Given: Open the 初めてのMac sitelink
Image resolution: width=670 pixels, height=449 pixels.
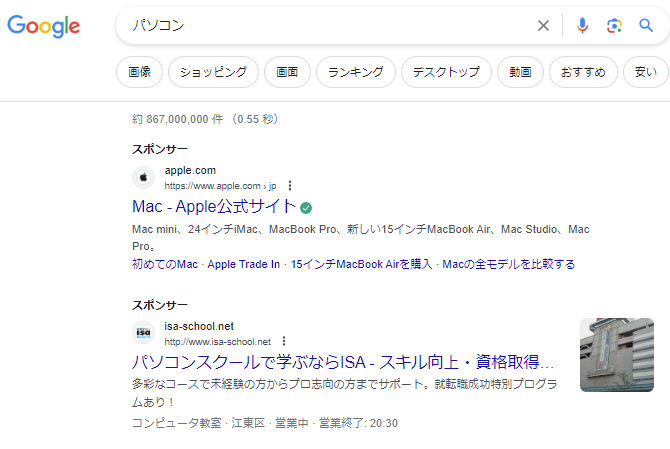Looking at the screenshot, I should coord(165,264).
